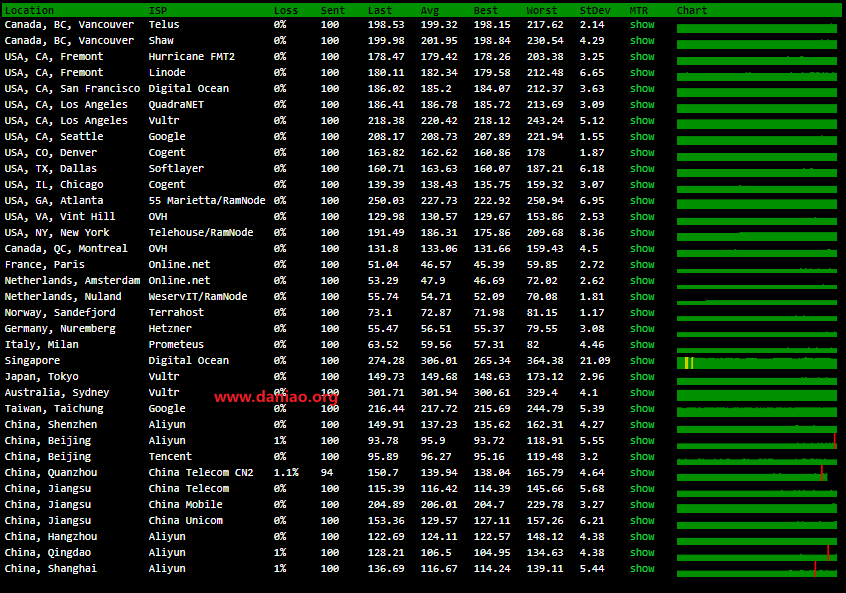Click the Avg column header
846x593 pixels.
click(x=430, y=10)
